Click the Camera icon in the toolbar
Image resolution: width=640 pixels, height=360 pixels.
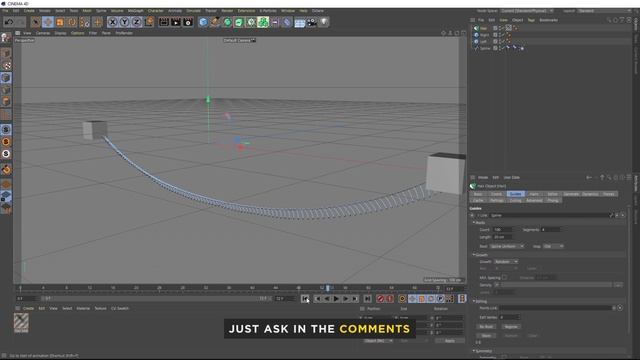click(x=312, y=22)
